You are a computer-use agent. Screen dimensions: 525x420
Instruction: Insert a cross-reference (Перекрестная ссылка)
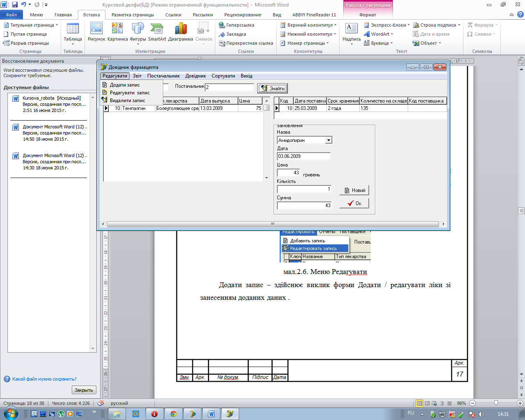click(x=246, y=43)
